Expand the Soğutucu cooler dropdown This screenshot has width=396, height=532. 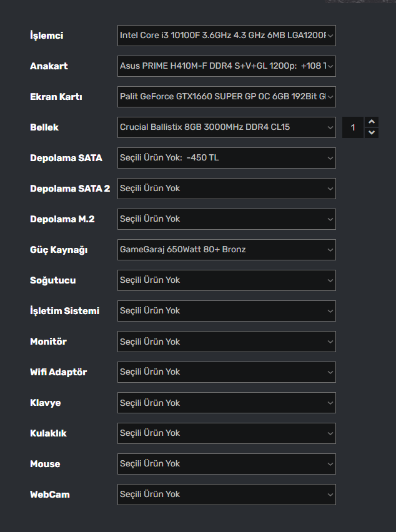click(226, 280)
